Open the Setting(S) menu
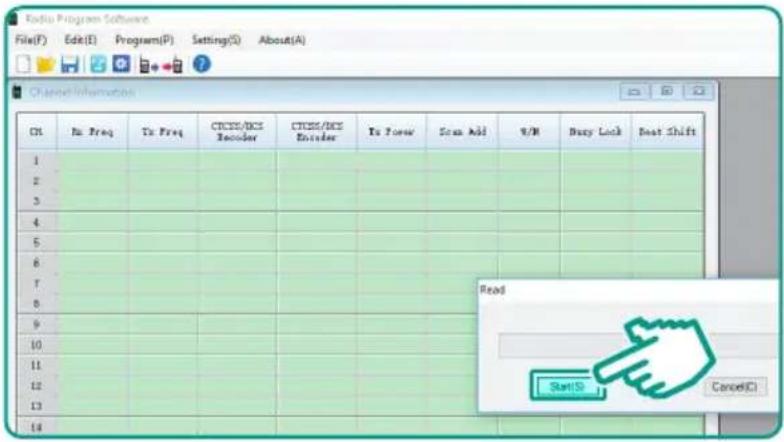The image size is (784, 442). (216, 40)
